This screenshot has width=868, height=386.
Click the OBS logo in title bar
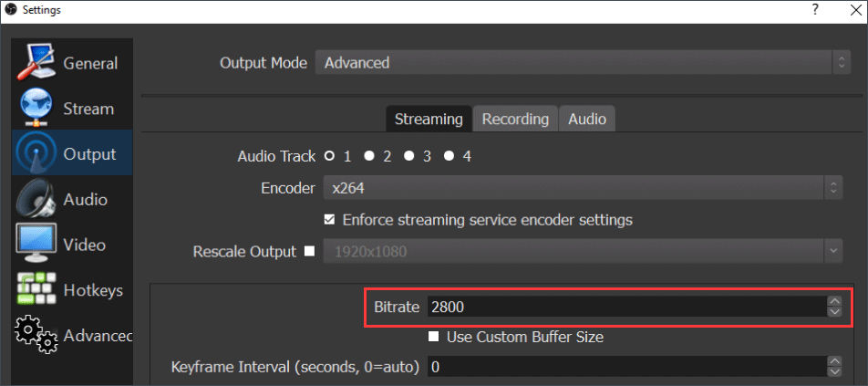[x=11, y=9]
